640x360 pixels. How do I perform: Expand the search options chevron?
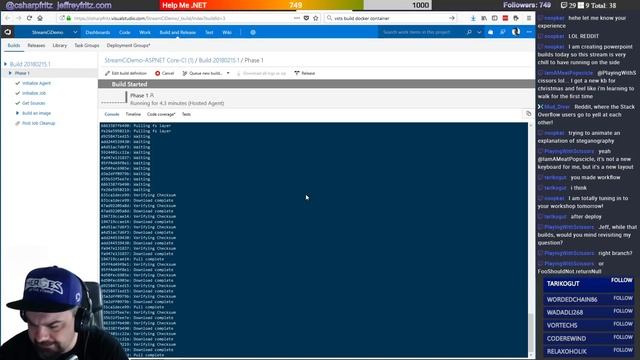[x=479, y=32]
